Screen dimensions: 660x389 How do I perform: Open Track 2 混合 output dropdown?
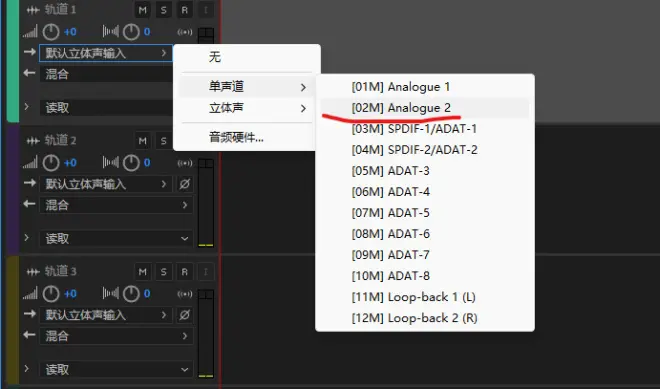coord(116,205)
